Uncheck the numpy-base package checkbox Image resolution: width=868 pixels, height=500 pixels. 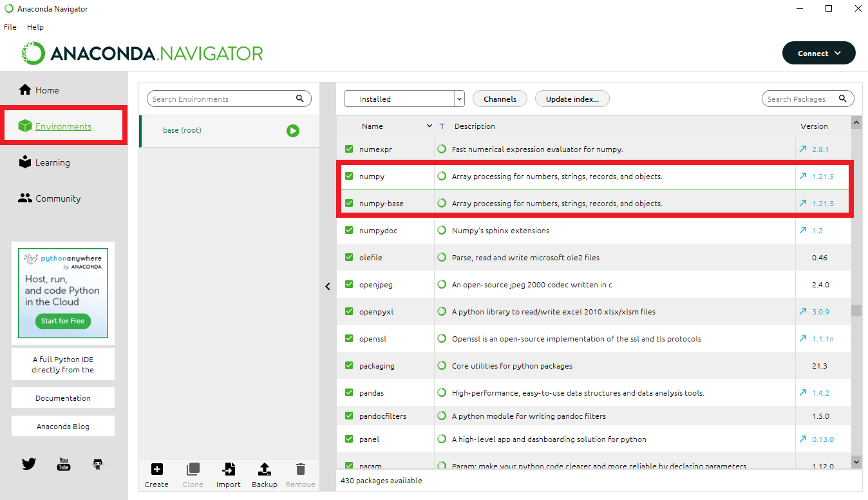349,203
